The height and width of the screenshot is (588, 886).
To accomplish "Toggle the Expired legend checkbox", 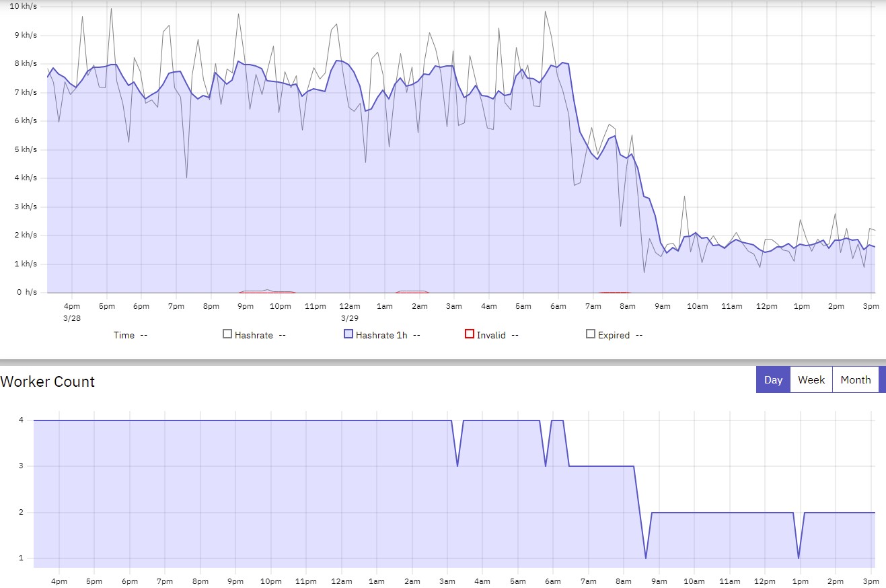I will point(591,334).
